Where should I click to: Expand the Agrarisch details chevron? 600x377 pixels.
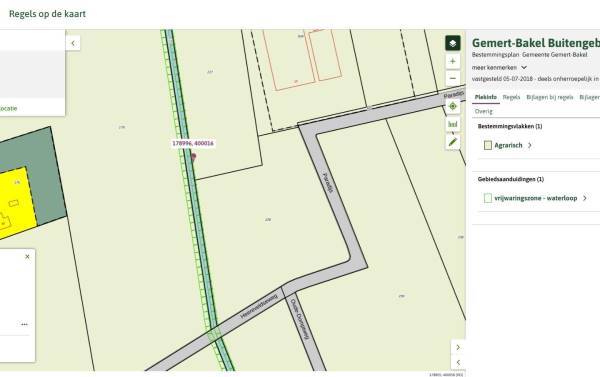(x=530, y=145)
